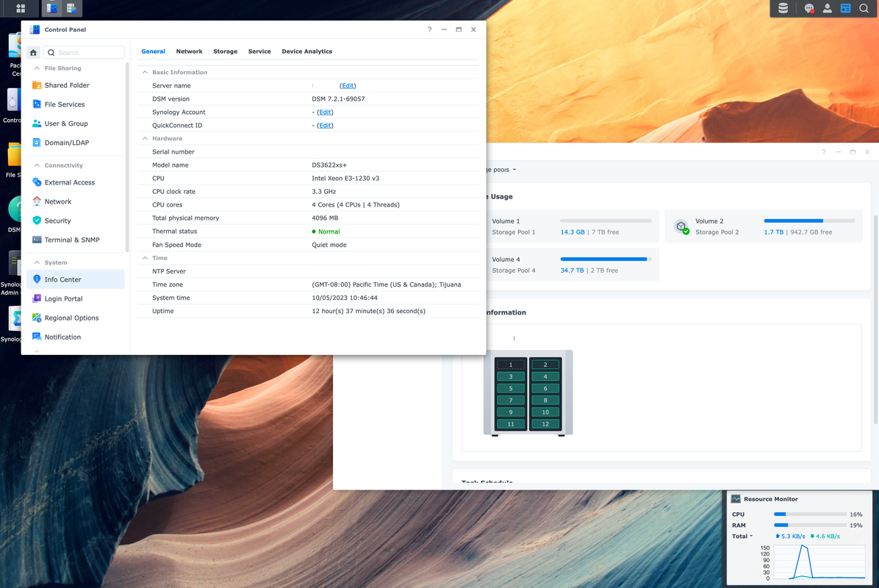This screenshot has width=879, height=588.
Task: Open Network item in Connectivity sidebar
Action: [x=76, y=201]
